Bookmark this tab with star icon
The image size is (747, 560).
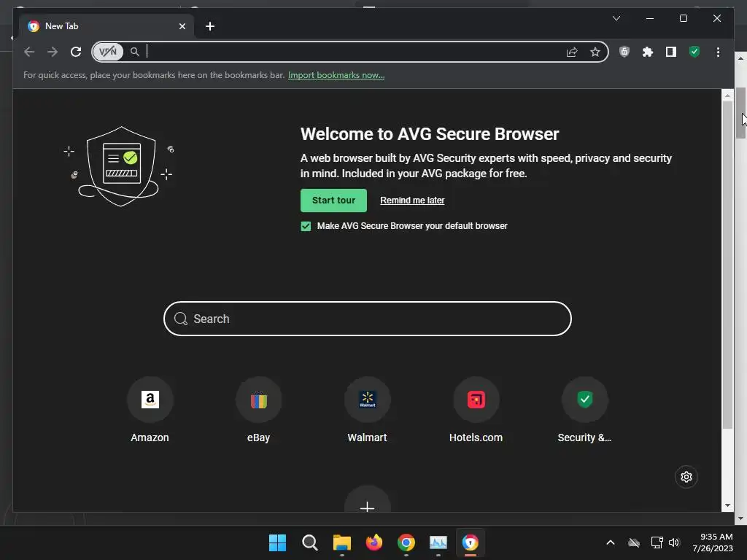click(x=595, y=52)
